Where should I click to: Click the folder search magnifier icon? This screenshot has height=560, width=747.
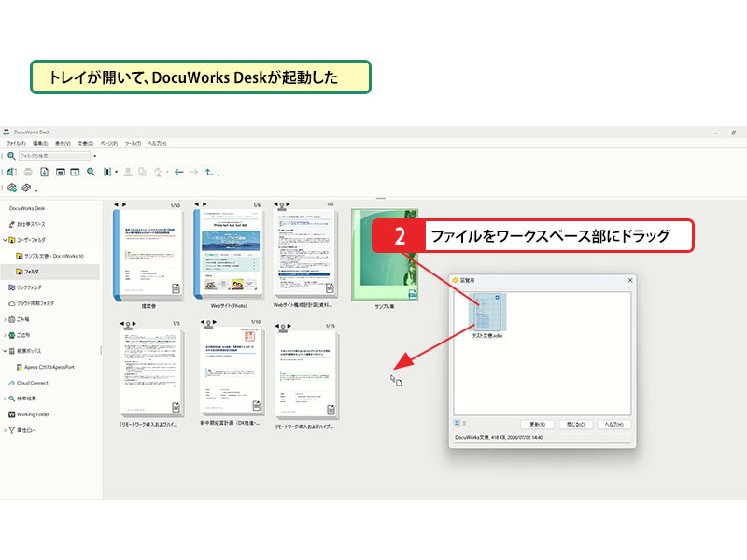point(11,156)
